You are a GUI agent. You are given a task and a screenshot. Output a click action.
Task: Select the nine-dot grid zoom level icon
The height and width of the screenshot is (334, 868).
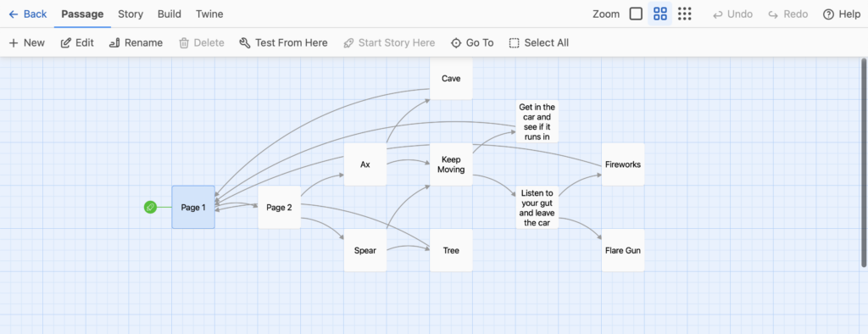pyautogui.click(x=685, y=14)
